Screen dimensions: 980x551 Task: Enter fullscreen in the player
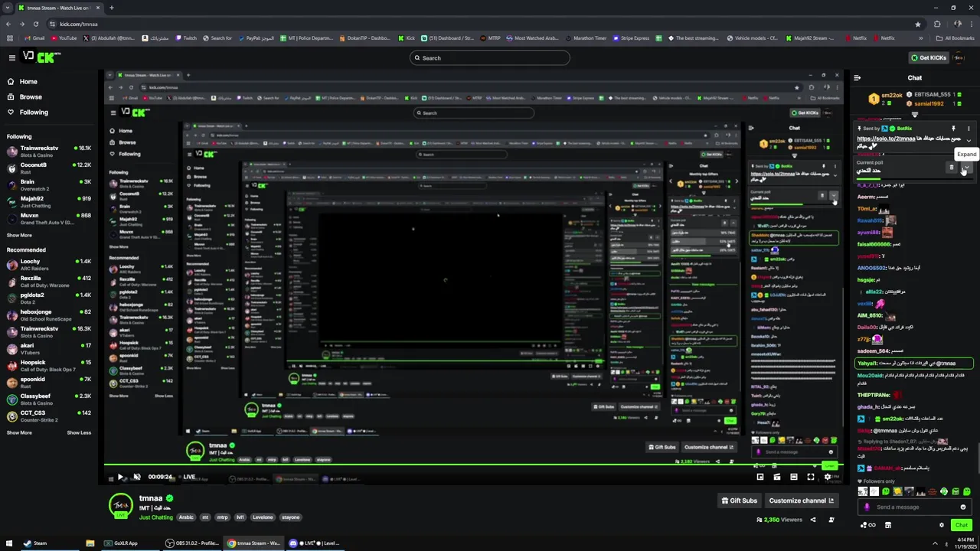click(x=811, y=477)
